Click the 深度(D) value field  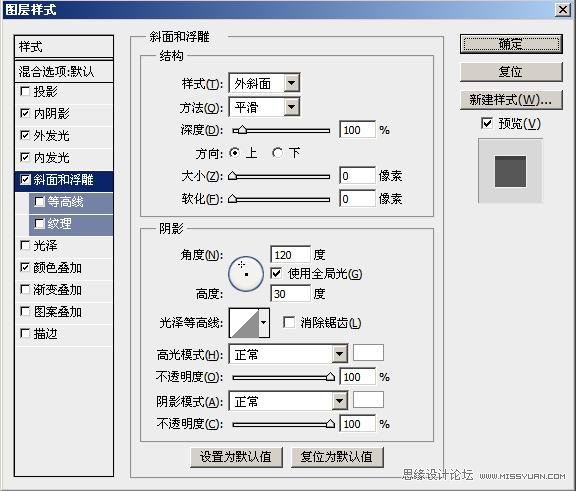(x=357, y=130)
